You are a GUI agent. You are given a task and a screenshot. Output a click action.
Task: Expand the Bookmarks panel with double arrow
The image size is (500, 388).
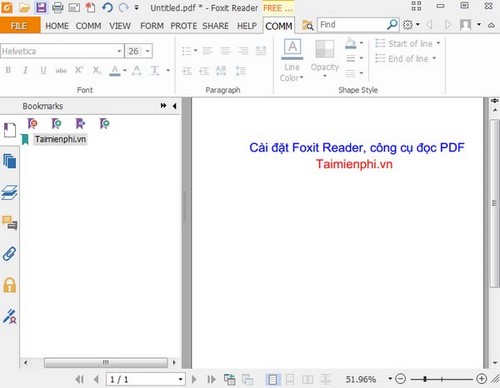coord(163,106)
